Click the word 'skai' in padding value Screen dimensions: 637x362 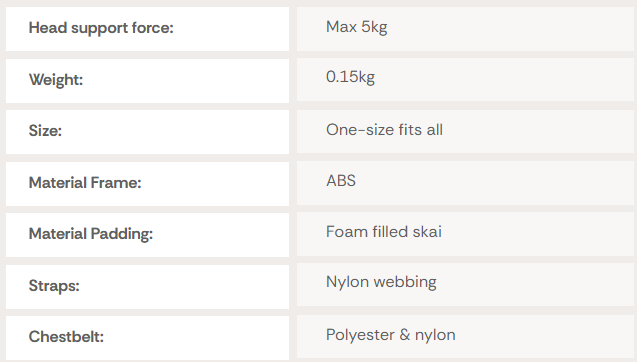click(427, 232)
